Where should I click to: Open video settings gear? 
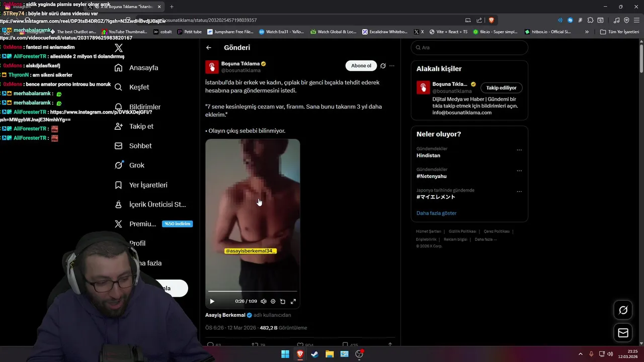click(x=273, y=301)
